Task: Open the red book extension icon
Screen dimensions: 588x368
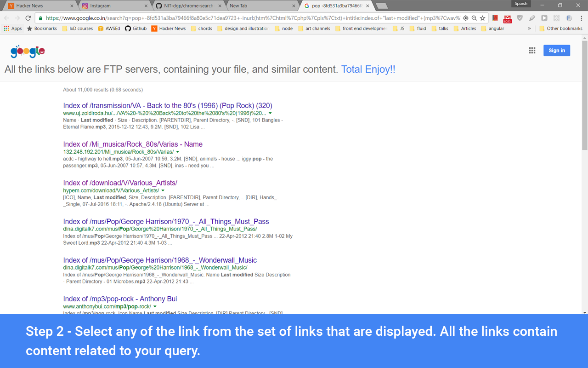Action: point(495,18)
